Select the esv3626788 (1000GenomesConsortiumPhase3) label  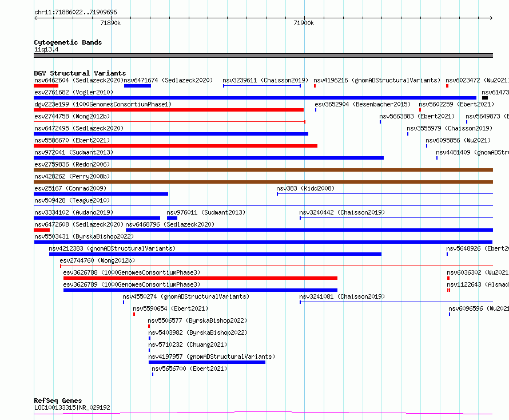[132, 272]
